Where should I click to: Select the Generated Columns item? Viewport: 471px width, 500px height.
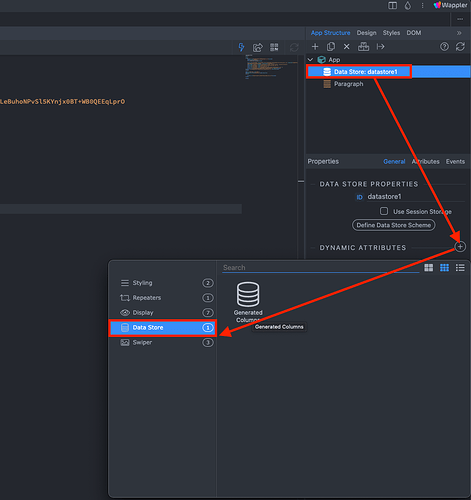(248, 302)
